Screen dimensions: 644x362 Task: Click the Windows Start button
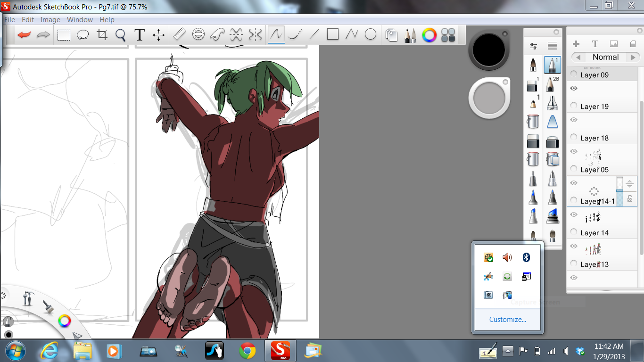coord(15,351)
